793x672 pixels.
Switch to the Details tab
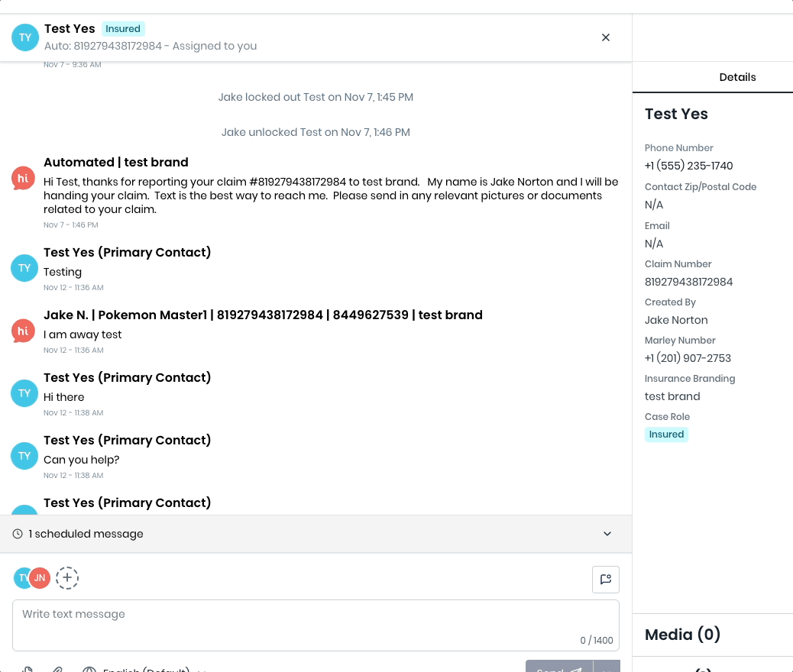[x=737, y=77]
